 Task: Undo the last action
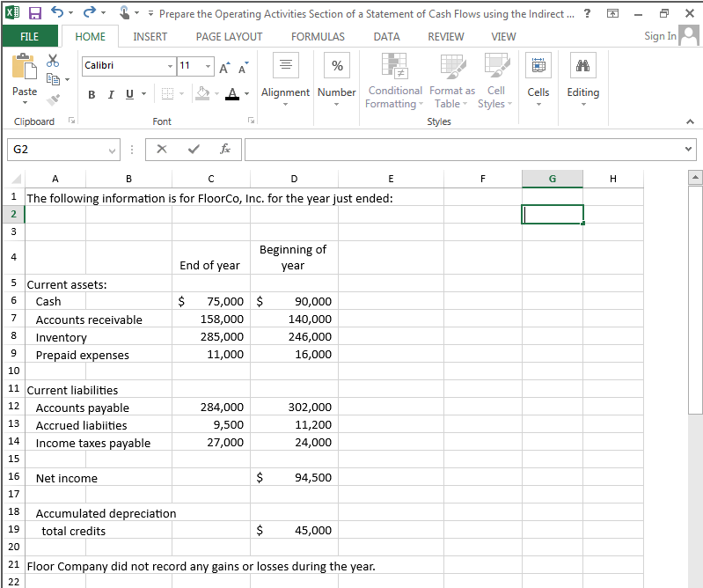(x=57, y=12)
